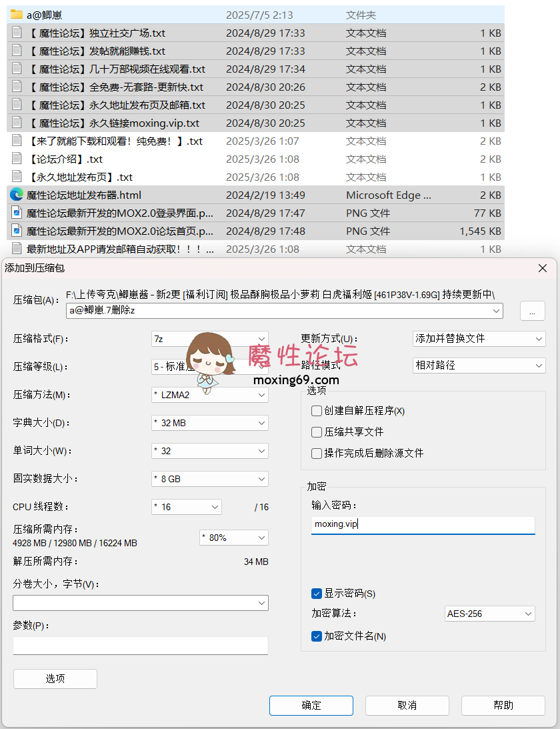The height and width of the screenshot is (729, 560).
Task: Uncheck 显示密码 checkbox
Action: point(317,594)
